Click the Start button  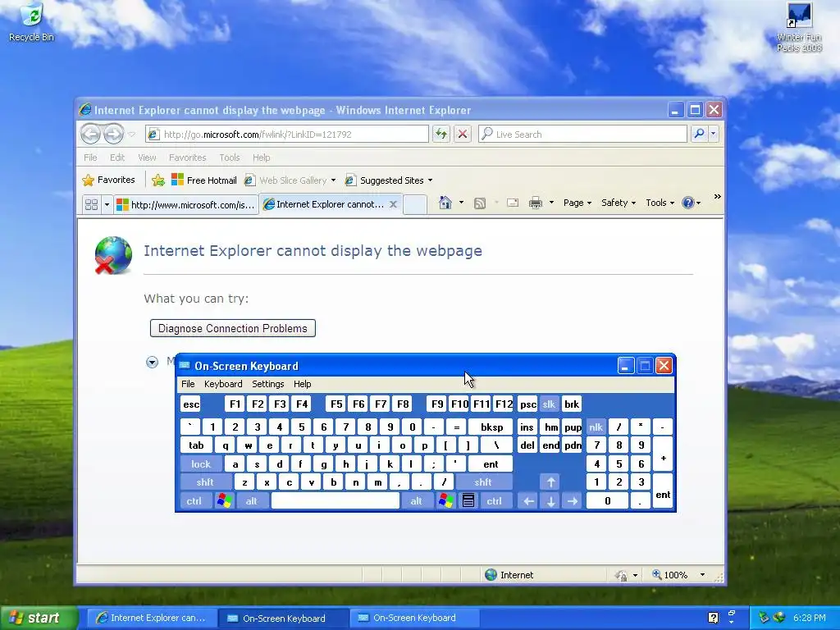tap(39, 618)
